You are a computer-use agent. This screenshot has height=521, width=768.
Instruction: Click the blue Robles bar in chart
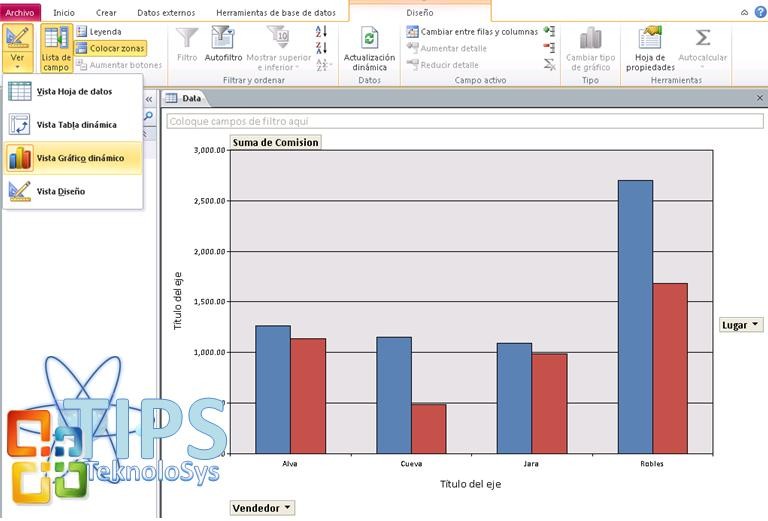click(635, 317)
